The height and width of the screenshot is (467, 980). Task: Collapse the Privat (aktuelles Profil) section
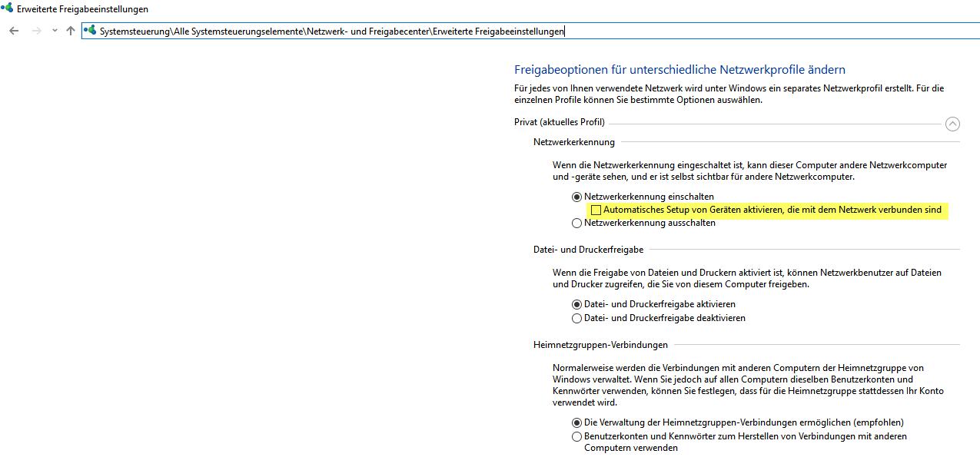[952, 123]
